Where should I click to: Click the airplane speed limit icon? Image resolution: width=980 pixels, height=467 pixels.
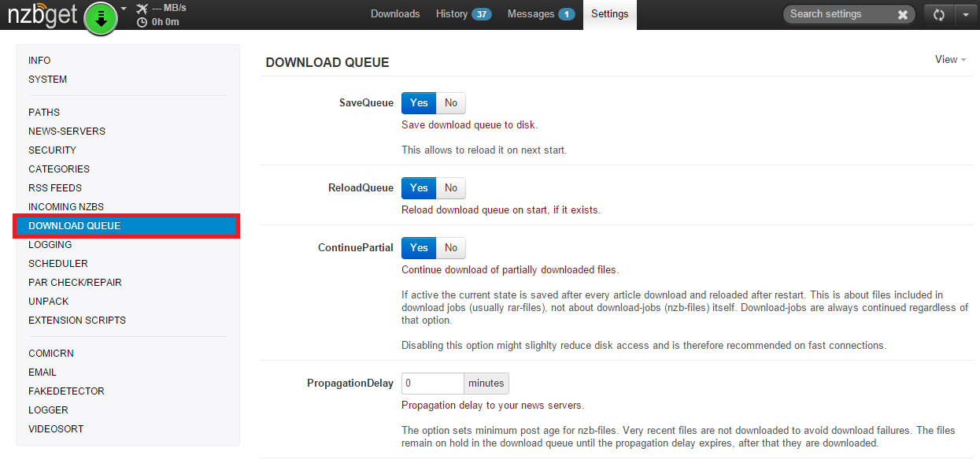coord(142,9)
